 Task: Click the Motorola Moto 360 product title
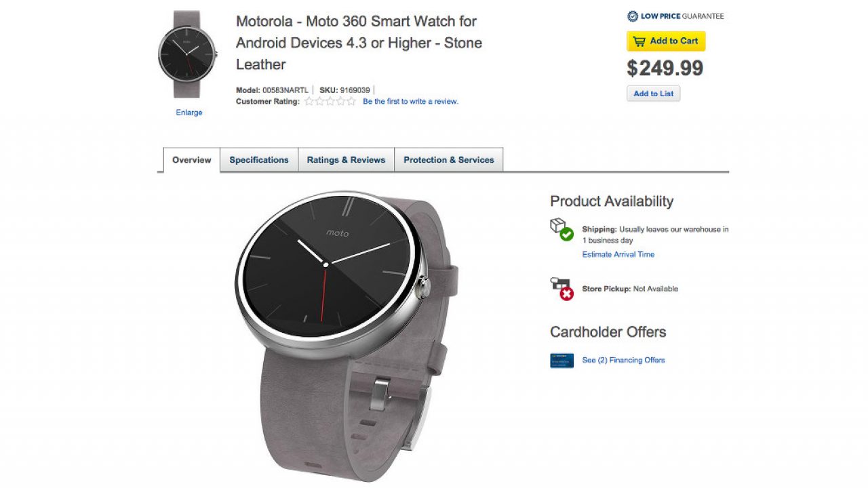[359, 43]
